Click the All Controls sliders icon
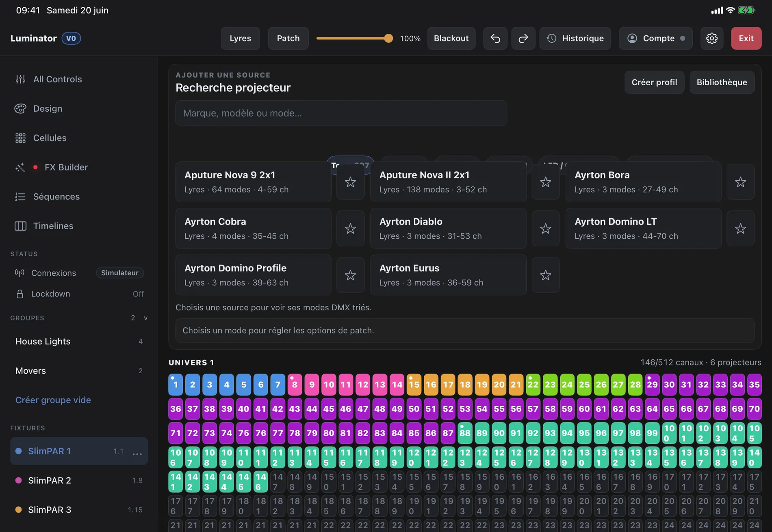This screenshot has height=532, width=772. (20, 79)
